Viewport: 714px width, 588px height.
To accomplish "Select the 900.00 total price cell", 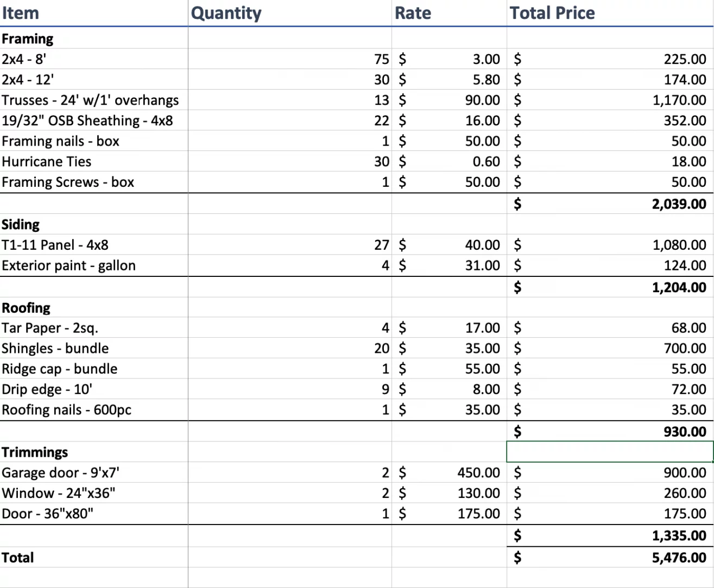I will [610, 472].
